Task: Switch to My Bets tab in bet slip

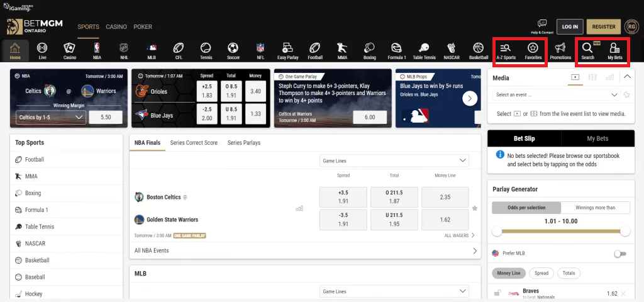Action: 597,138
